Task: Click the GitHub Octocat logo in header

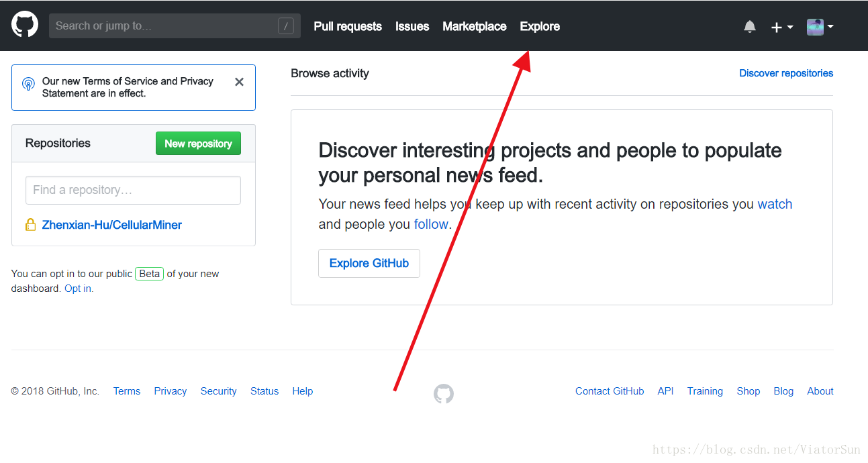Action: click(x=25, y=25)
